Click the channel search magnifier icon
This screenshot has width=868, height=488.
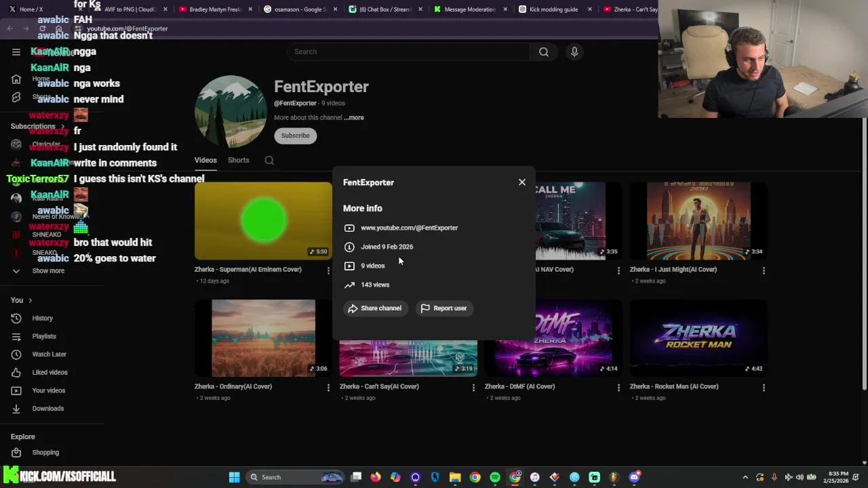click(269, 161)
